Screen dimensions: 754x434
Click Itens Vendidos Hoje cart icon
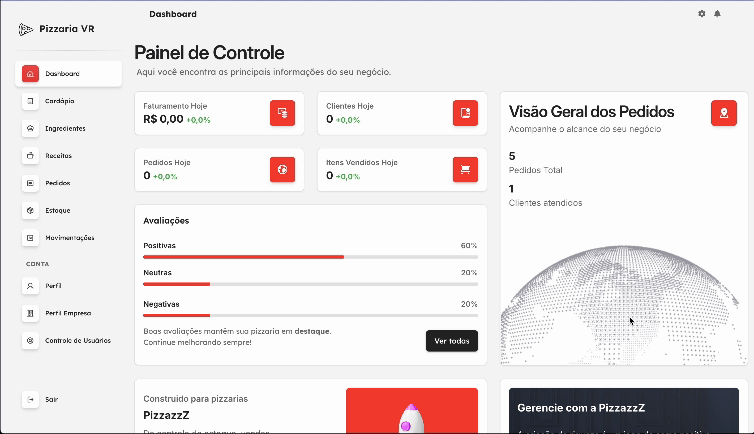[x=465, y=170]
